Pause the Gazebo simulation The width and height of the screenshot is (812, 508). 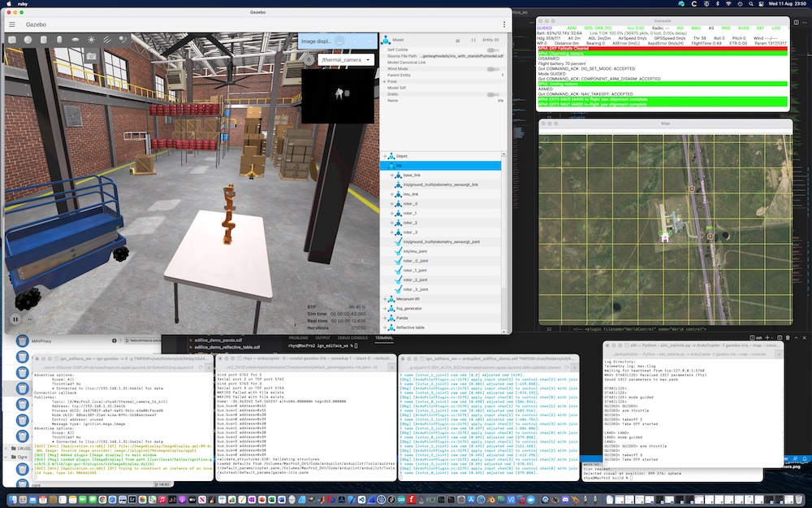(15, 319)
